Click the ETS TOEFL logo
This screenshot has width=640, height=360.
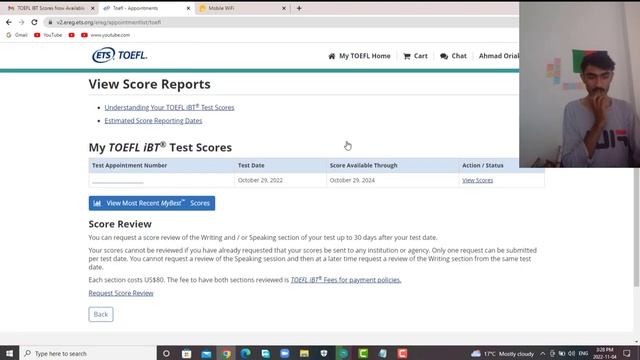120,55
